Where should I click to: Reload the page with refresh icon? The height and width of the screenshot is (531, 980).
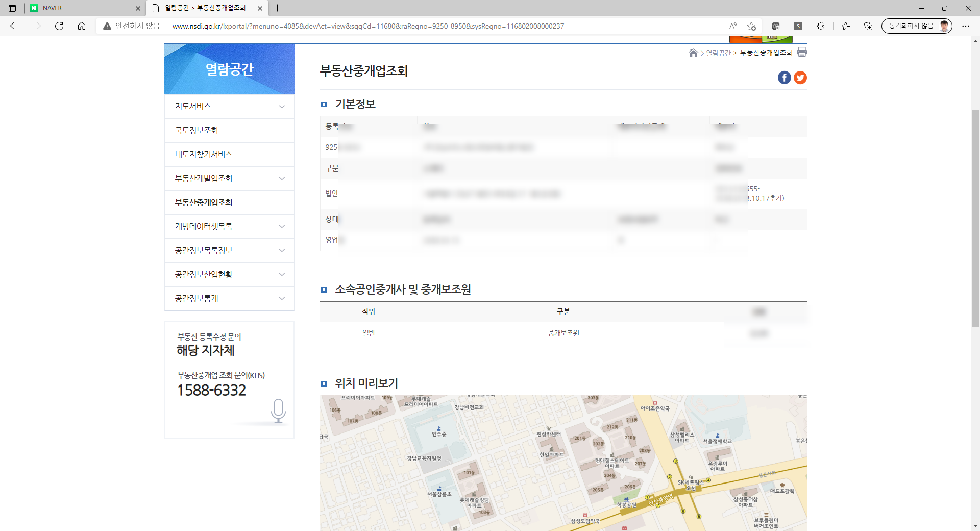click(x=59, y=26)
